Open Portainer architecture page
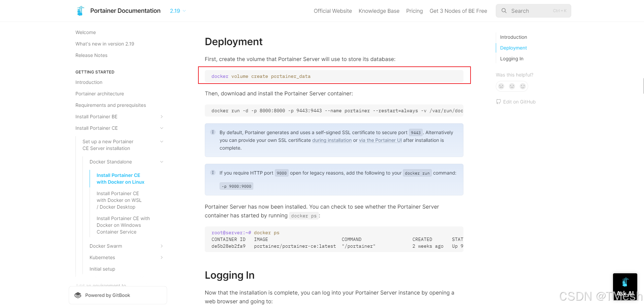644x307 pixels. pyautogui.click(x=100, y=94)
